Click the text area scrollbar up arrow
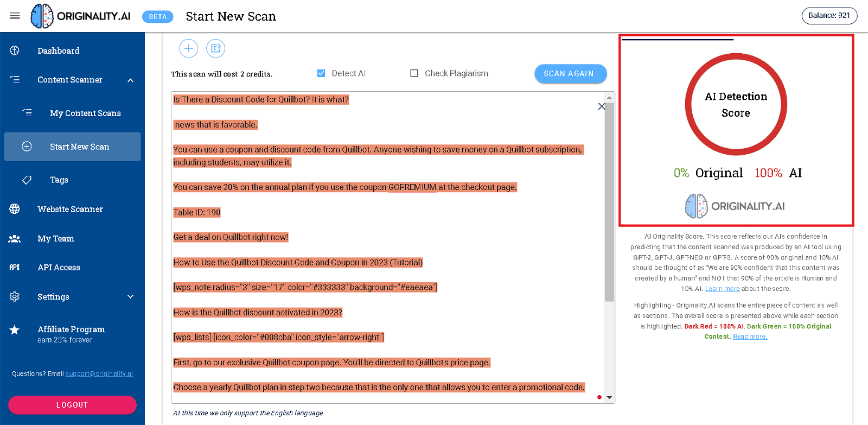Image resolution: width=868 pixels, height=425 pixels. click(609, 98)
